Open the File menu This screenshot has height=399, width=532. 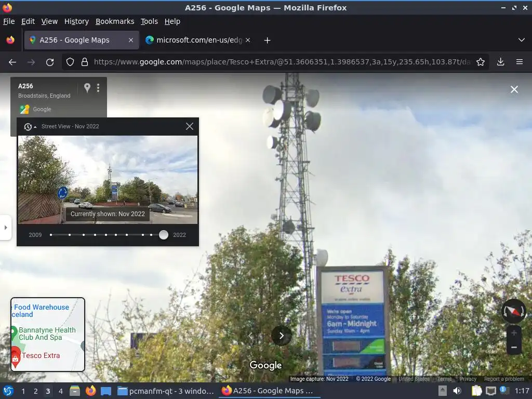9,21
